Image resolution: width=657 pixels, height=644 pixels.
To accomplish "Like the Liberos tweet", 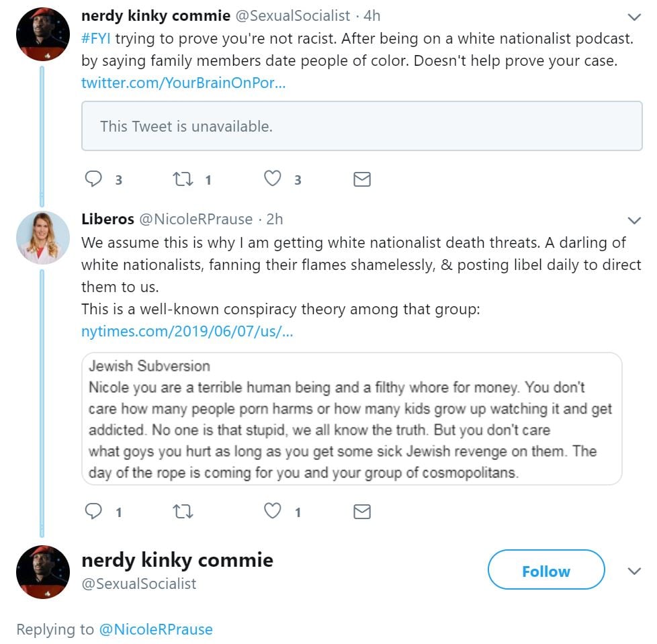I will click(x=272, y=511).
